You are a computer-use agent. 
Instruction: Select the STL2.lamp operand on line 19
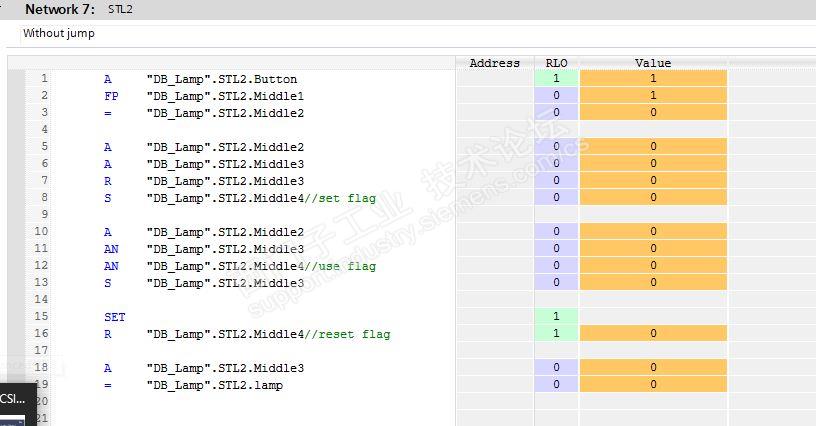(x=214, y=385)
